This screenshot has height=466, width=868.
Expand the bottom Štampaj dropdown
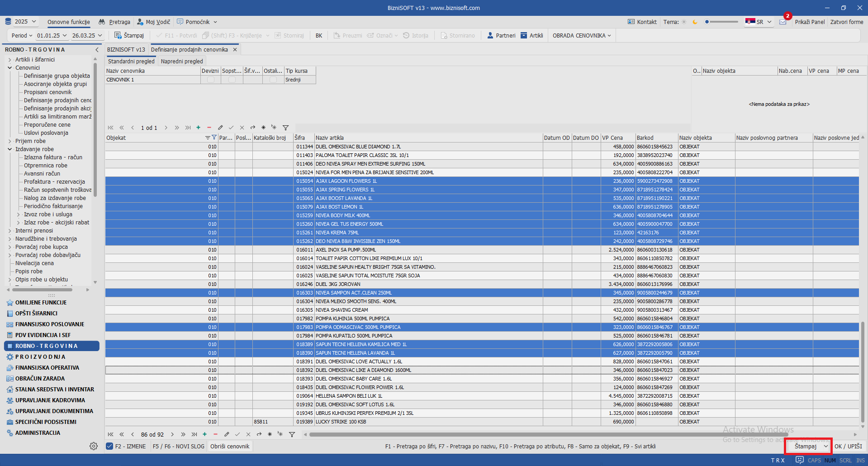825,446
